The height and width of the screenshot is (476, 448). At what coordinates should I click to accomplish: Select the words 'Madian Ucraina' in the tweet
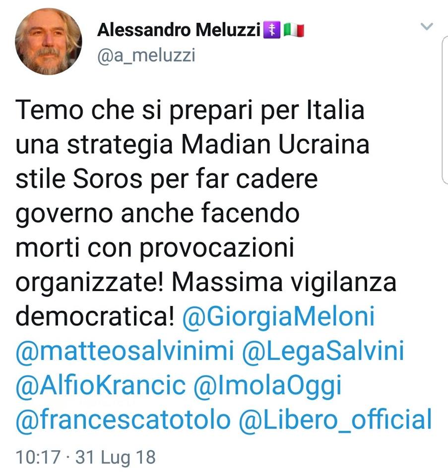point(275,145)
